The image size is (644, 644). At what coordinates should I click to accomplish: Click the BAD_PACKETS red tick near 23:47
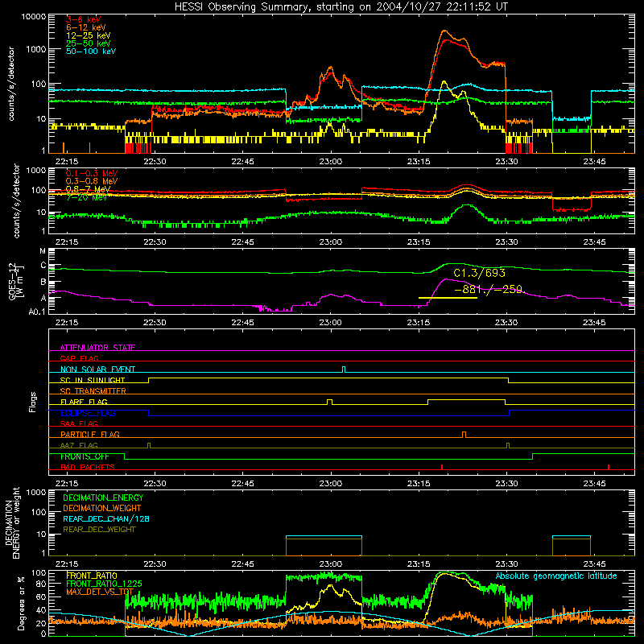click(x=609, y=467)
